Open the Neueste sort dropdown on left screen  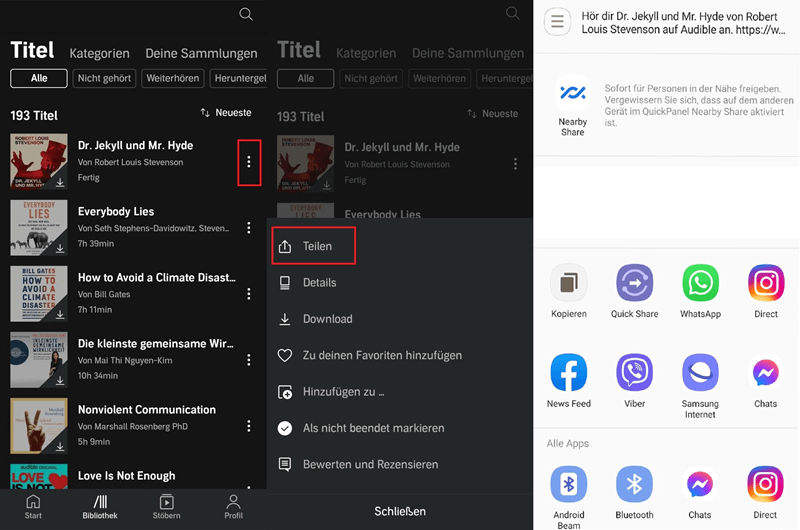(226, 112)
